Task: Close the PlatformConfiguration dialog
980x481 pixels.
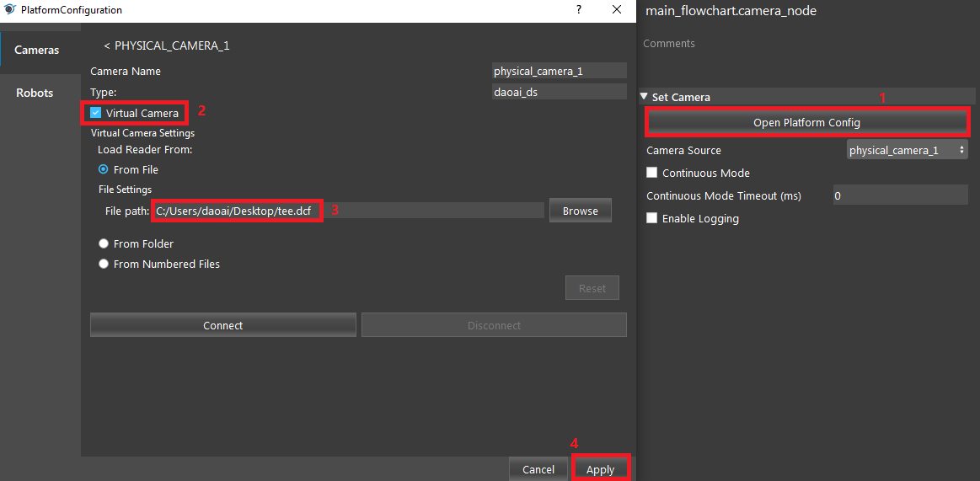Action: click(617, 9)
